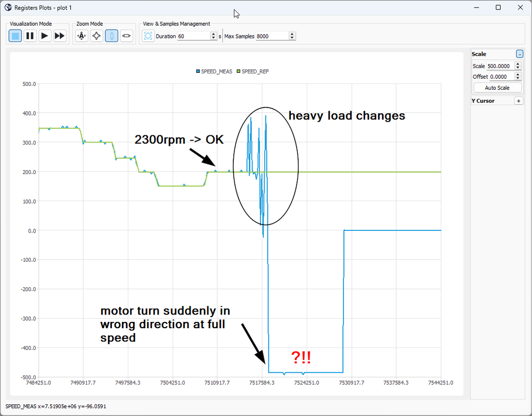Click the green SPEED_REF legend color square
This screenshot has height=416, width=532.
239,71
